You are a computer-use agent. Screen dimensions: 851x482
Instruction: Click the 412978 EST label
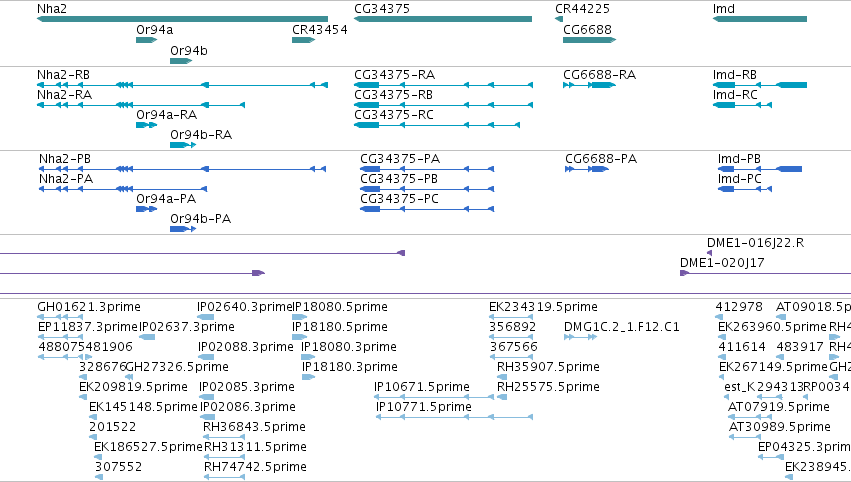(x=739, y=307)
